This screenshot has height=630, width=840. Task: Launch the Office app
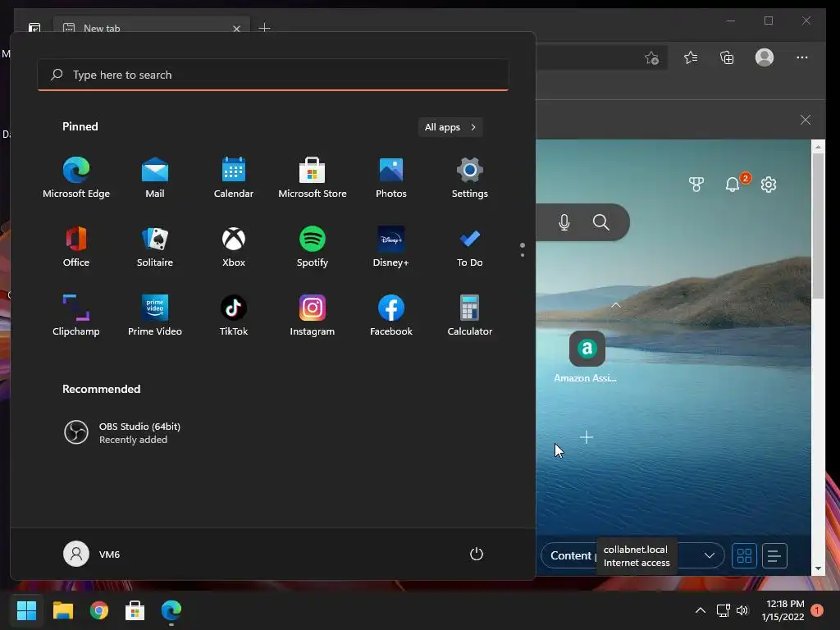tap(76, 246)
